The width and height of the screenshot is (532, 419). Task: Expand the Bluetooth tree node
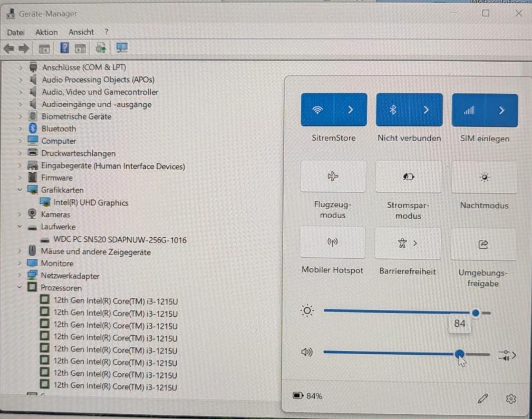click(x=21, y=129)
